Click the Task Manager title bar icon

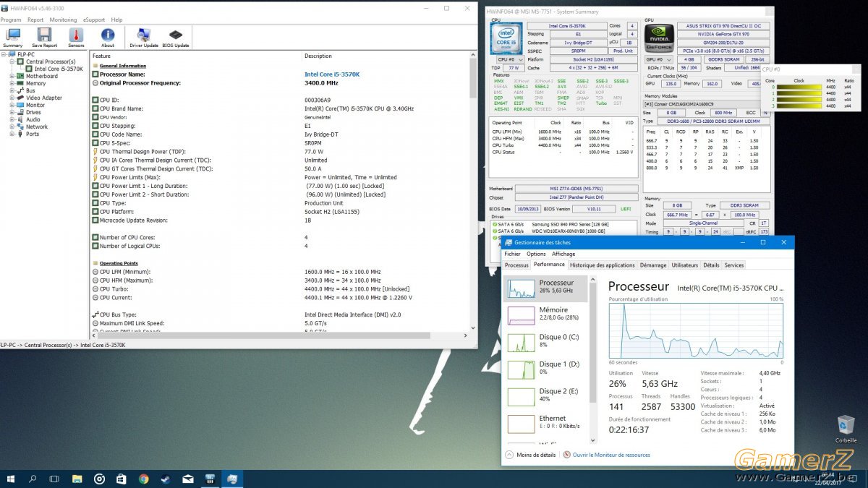[x=509, y=242]
